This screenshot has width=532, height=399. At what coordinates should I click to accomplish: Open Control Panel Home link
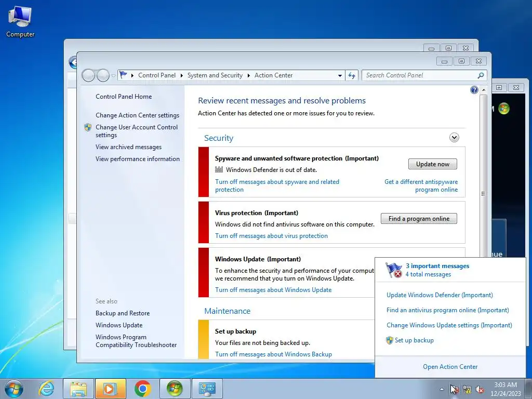[124, 96]
